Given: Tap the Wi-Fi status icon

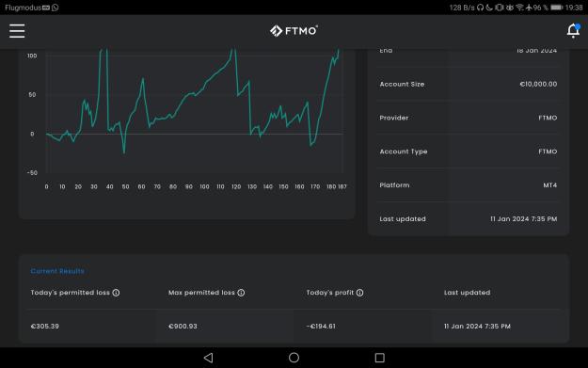Looking at the screenshot, I should click(519, 8).
